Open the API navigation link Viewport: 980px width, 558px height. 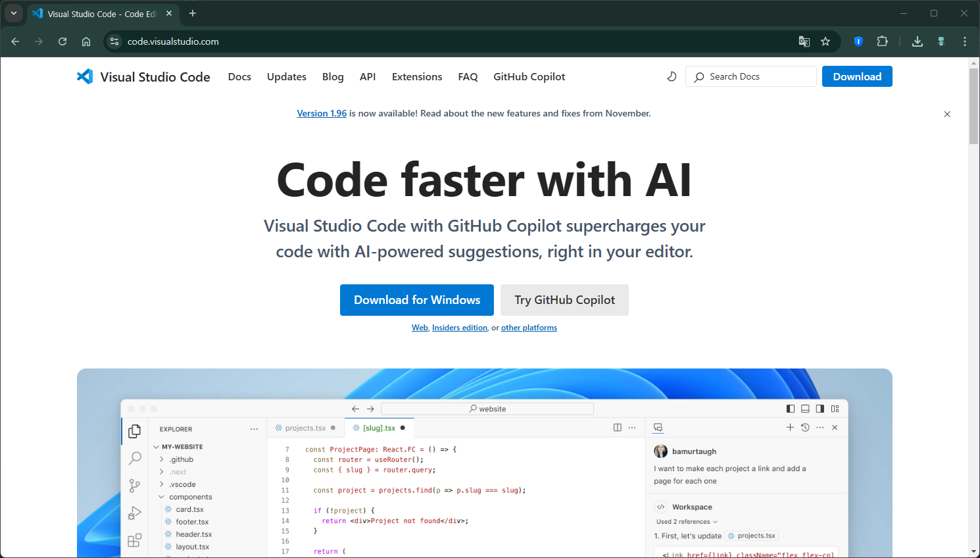(368, 77)
